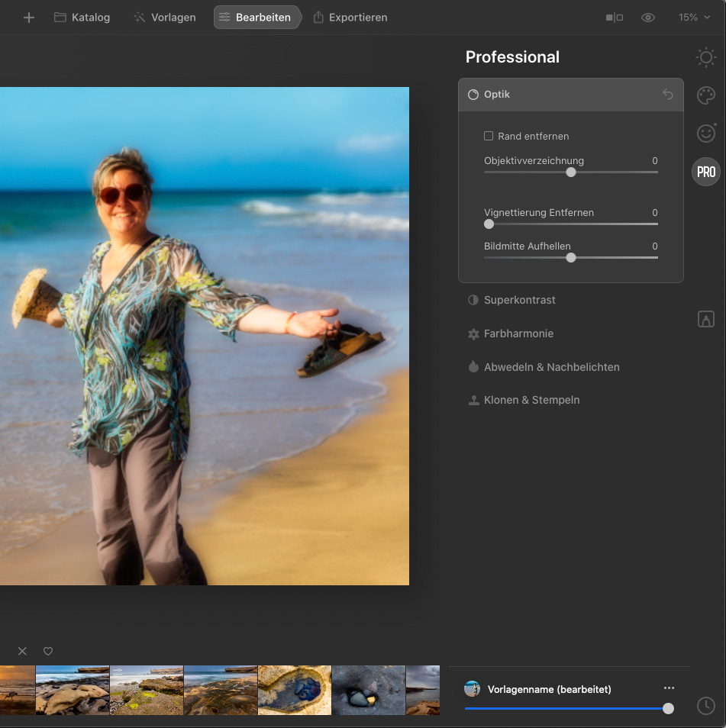Switch to the Vorlagen tab
The height and width of the screenshot is (728, 726).
coord(164,18)
